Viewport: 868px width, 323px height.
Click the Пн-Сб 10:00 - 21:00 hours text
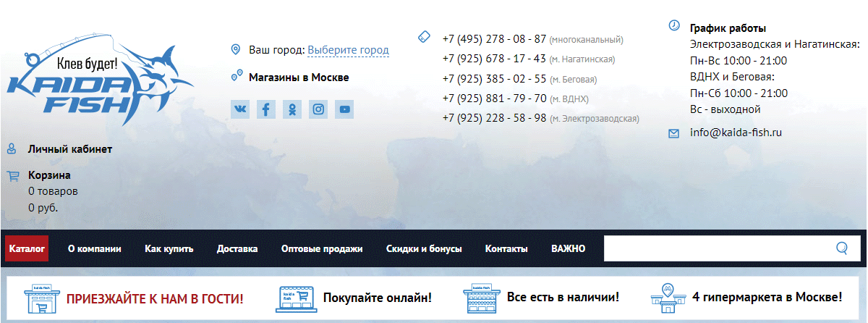coord(739,93)
